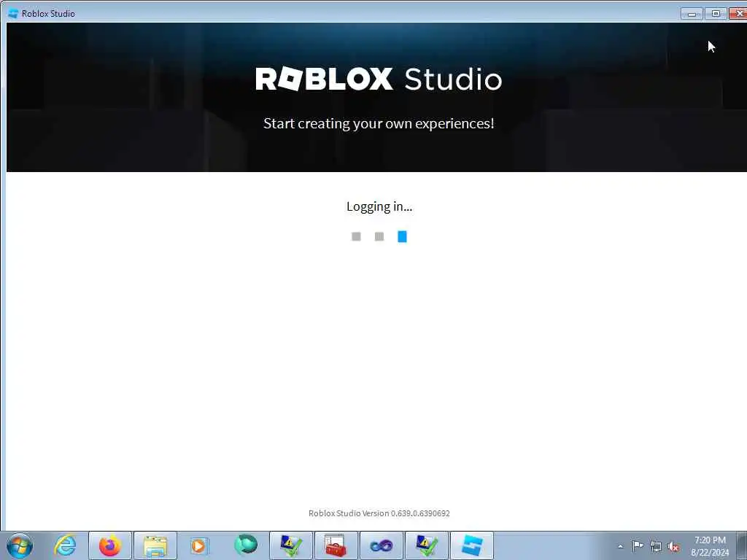
Task: Open the checkmark monitor icon beside Roblox Studio
Action: pyautogui.click(x=426, y=545)
